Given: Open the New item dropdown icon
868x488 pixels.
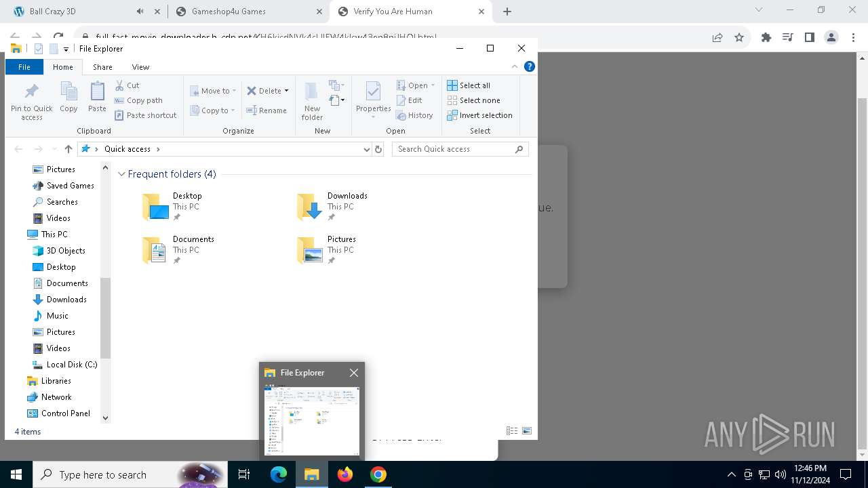Looking at the screenshot, I should coord(337,85).
